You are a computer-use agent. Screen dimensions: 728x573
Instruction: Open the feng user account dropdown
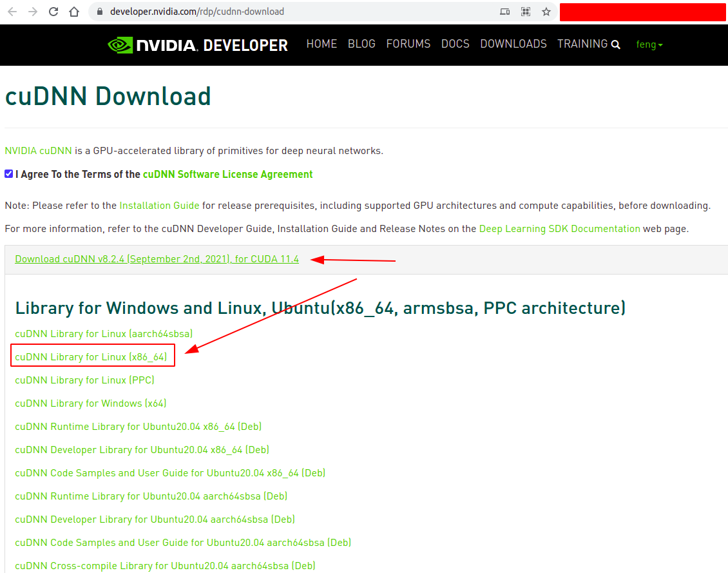(x=649, y=44)
